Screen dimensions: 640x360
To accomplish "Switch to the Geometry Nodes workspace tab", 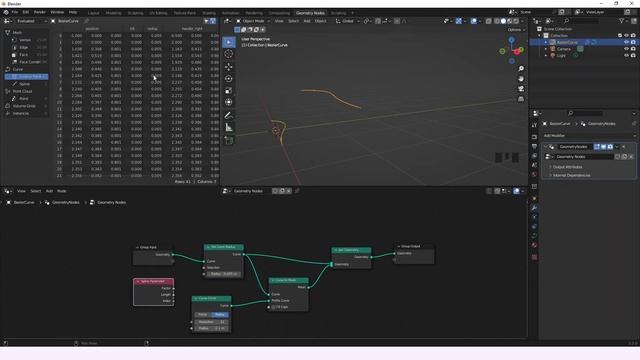I will point(310,13).
